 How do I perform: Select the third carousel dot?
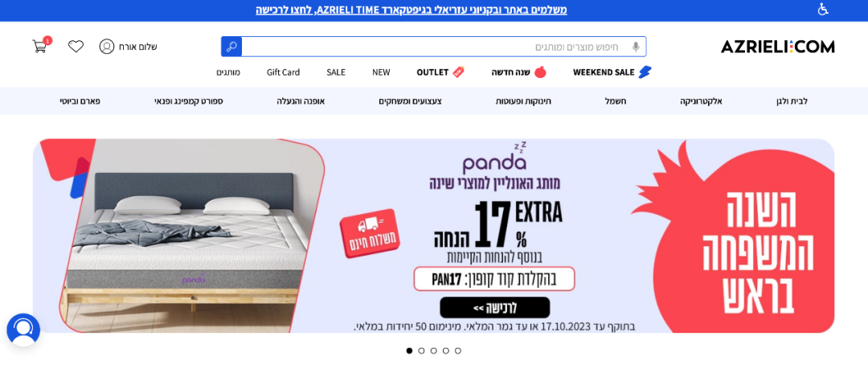click(x=433, y=351)
